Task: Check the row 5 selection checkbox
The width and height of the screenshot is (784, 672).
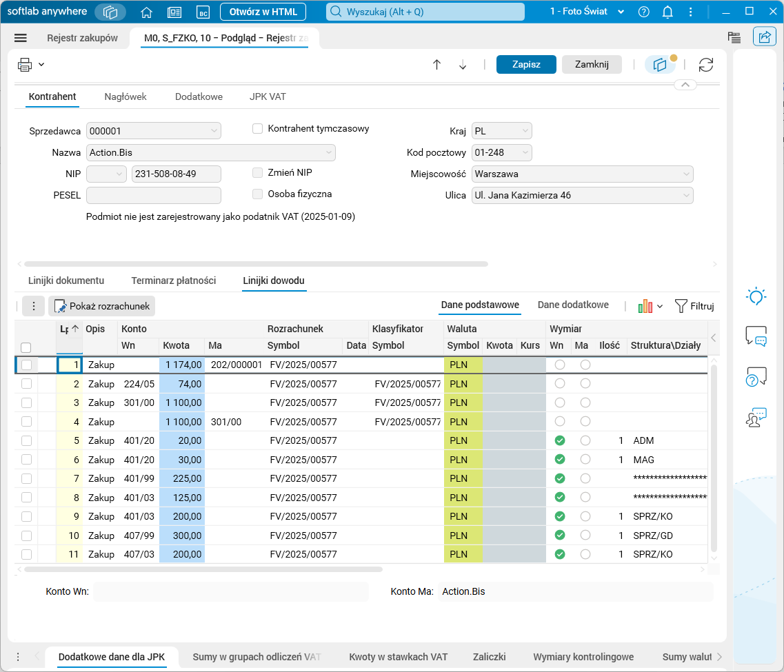Action: click(x=26, y=440)
